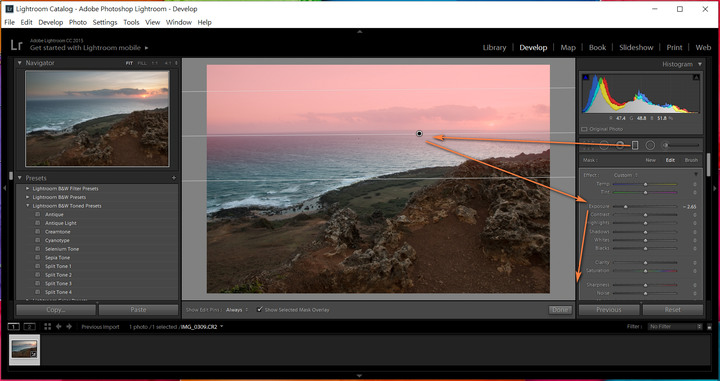The height and width of the screenshot is (381, 720).
Task: Click the Reset button
Action: 673,310
